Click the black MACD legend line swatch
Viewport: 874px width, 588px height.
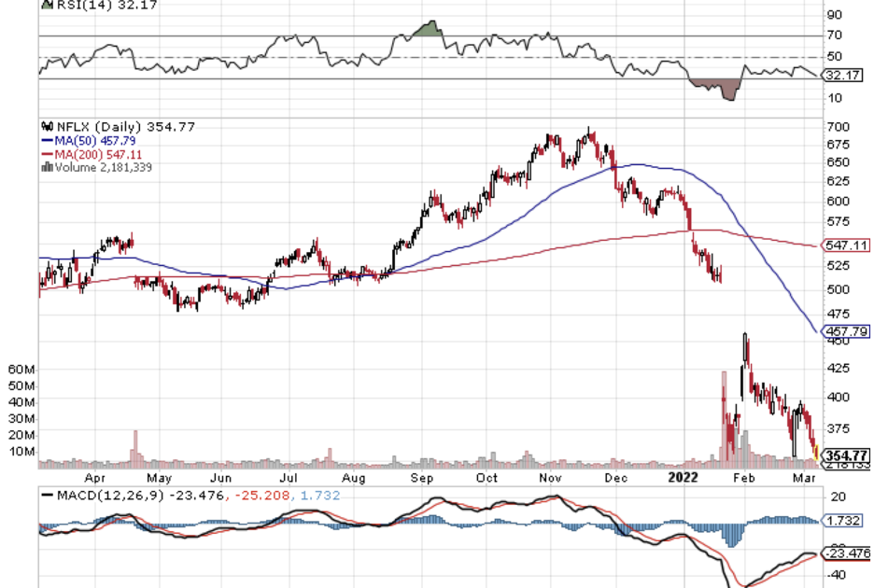coord(49,495)
